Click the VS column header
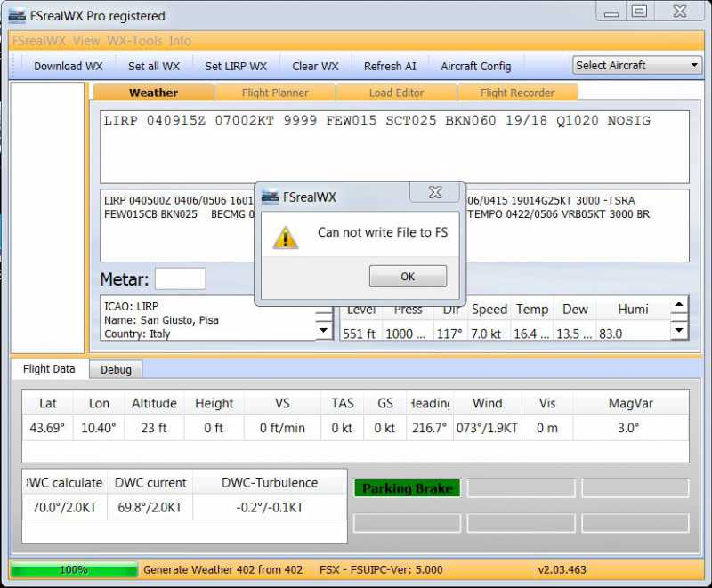This screenshot has height=588, width=712. click(282, 403)
